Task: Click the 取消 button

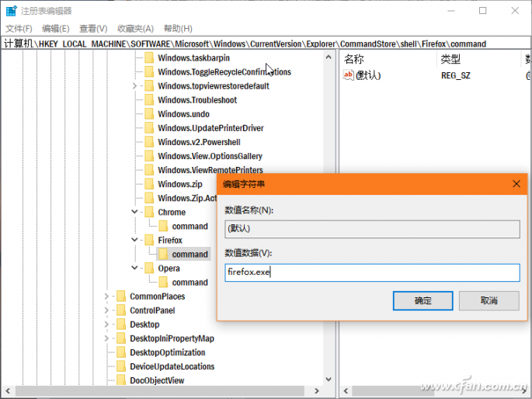Action: pos(489,300)
